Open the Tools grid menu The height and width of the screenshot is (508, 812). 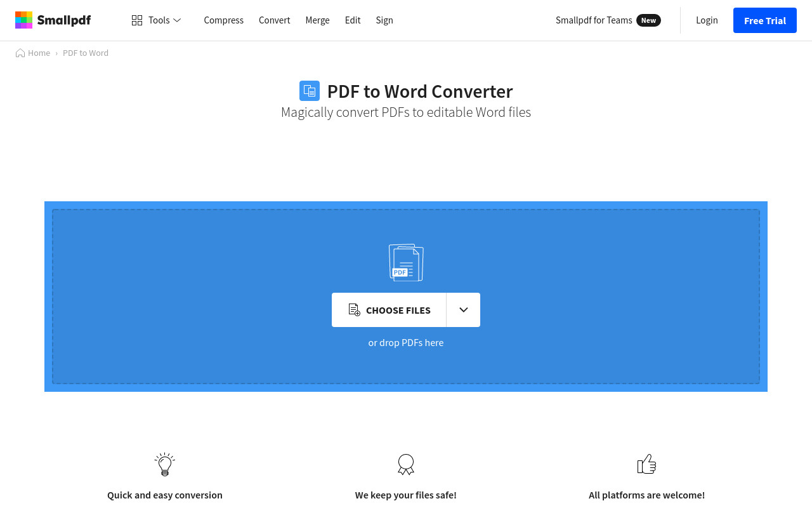[156, 20]
